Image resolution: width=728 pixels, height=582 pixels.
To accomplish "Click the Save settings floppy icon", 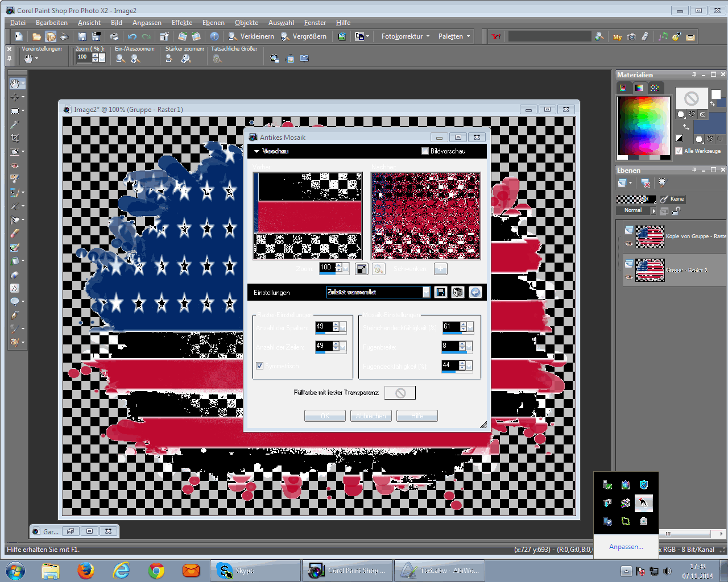I will coord(440,292).
